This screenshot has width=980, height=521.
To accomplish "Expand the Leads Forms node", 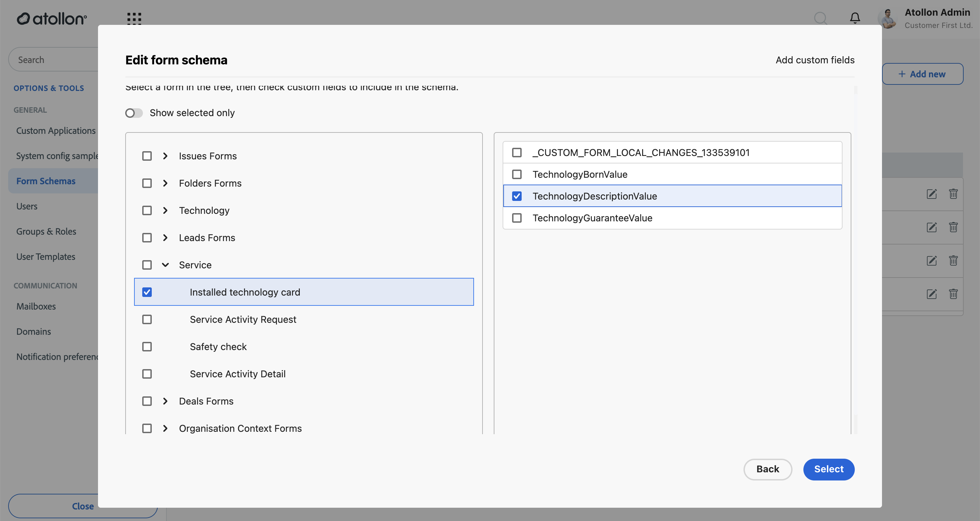I will (165, 238).
